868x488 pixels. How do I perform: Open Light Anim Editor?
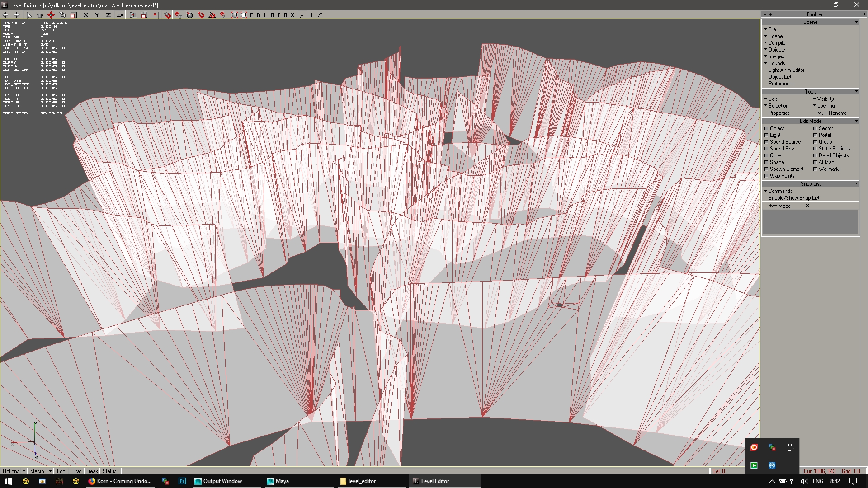click(x=786, y=70)
